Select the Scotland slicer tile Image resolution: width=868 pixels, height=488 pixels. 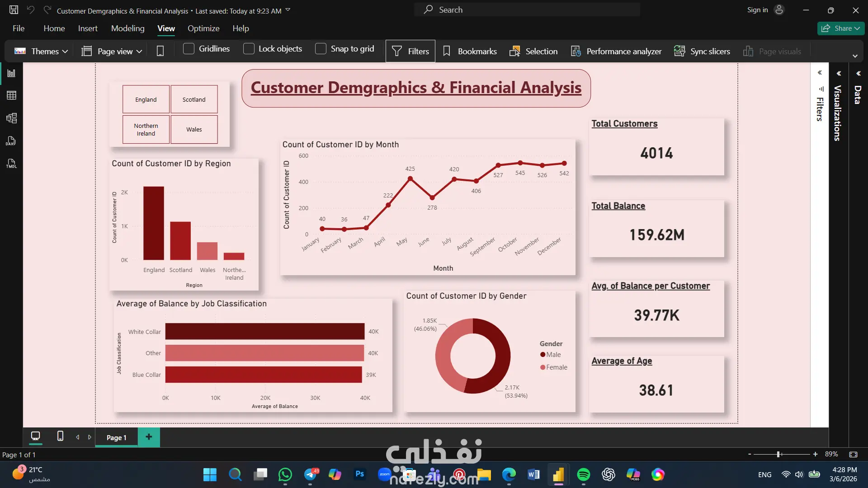click(x=194, y=99)
